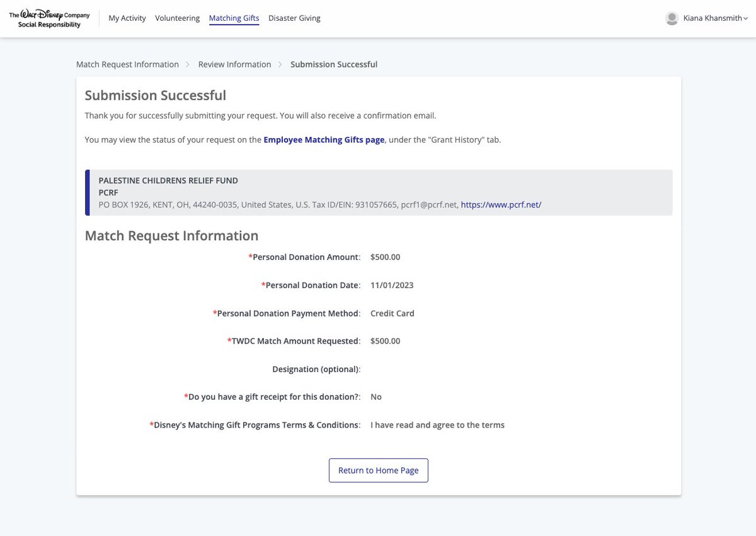Click the Submission Successful breadcrumb step
The height and width of the screenshot is (536, 756).
(334, 64)
